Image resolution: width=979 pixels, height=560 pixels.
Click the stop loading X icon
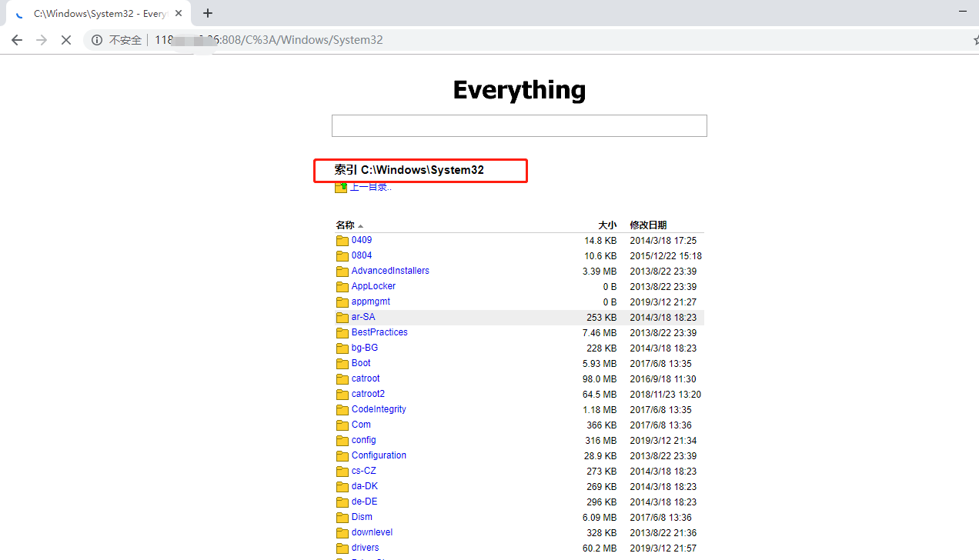[66, 40]
